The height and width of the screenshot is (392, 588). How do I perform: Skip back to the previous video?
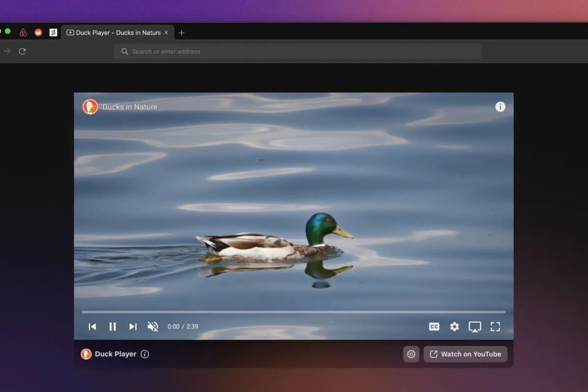(92, 326)
